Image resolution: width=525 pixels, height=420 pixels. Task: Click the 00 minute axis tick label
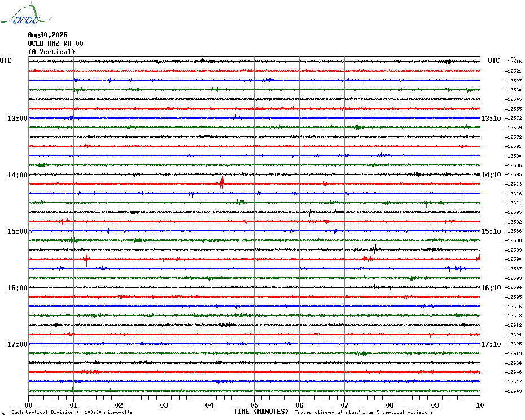(28, 405)
